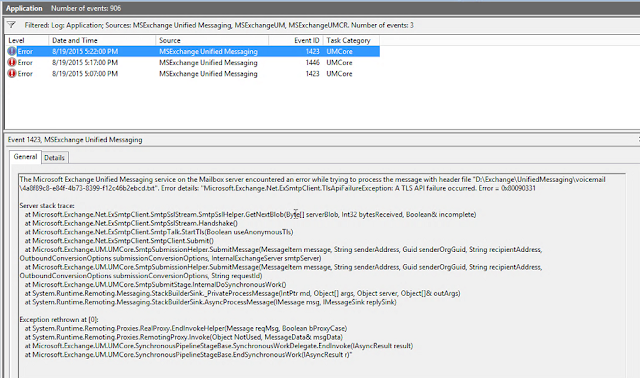Click Error level text in 5:17:00 PM row
640x378 pixels.
pos(25,62)
